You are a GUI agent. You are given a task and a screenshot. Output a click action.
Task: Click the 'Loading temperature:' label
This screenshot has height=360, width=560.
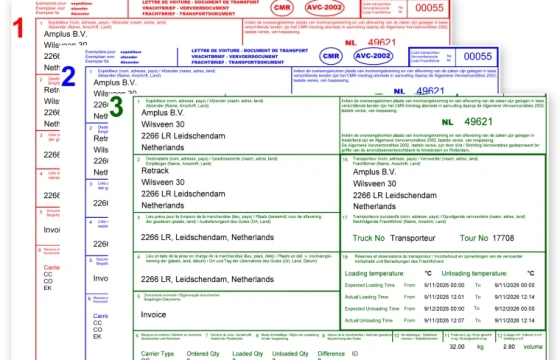(375, 274)
